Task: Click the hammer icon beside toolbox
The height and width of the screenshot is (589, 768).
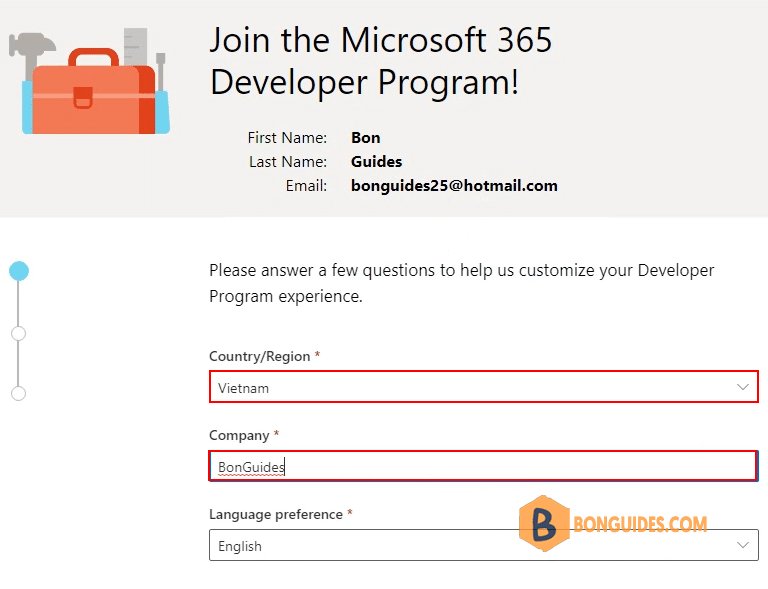Action: coord(32,52)
